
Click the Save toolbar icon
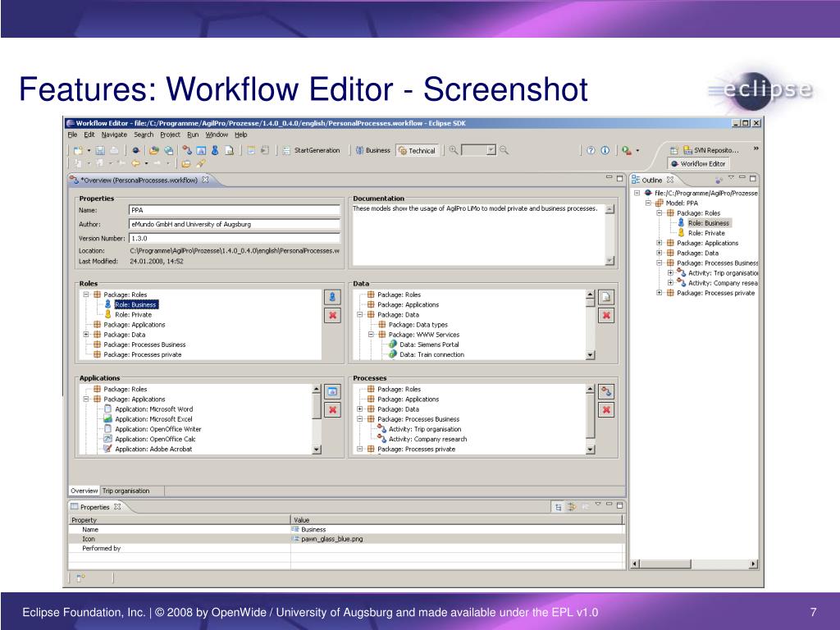[x=99, y=151]
